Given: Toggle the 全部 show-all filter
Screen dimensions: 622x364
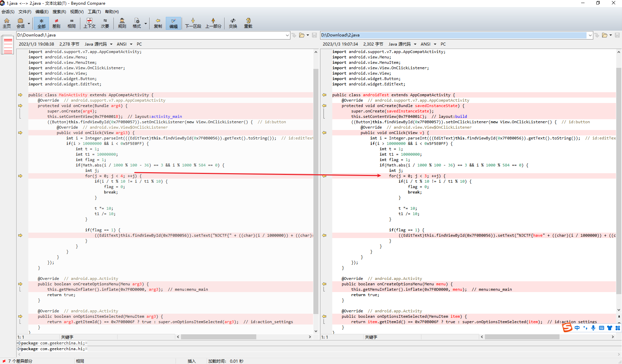Looking at the screenshot, I should (x=41, y=23).
